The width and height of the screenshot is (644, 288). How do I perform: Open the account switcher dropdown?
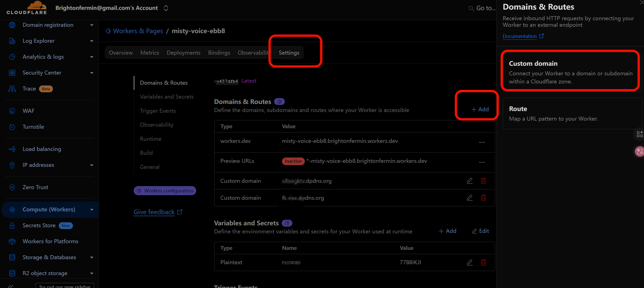point(166,8)
